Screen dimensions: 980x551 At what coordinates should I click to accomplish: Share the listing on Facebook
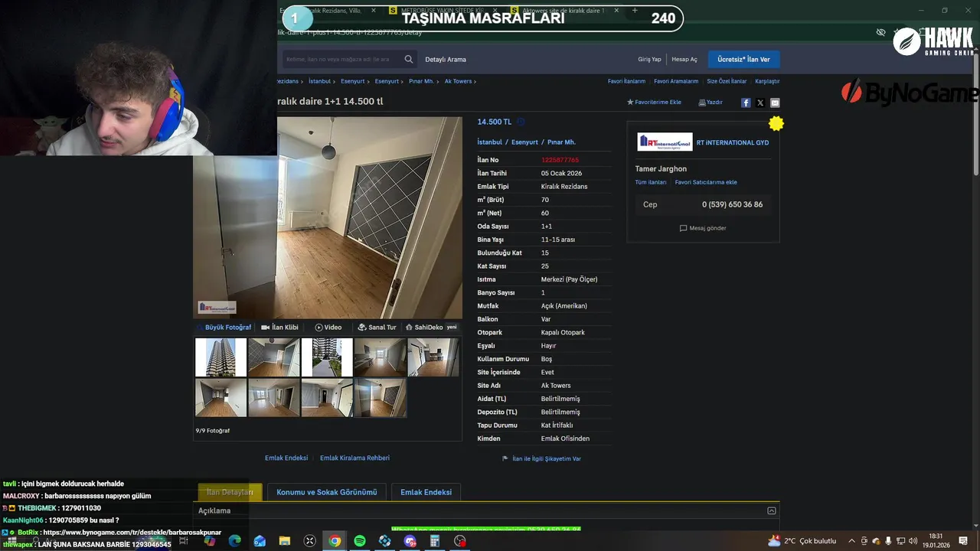(746, 103)
